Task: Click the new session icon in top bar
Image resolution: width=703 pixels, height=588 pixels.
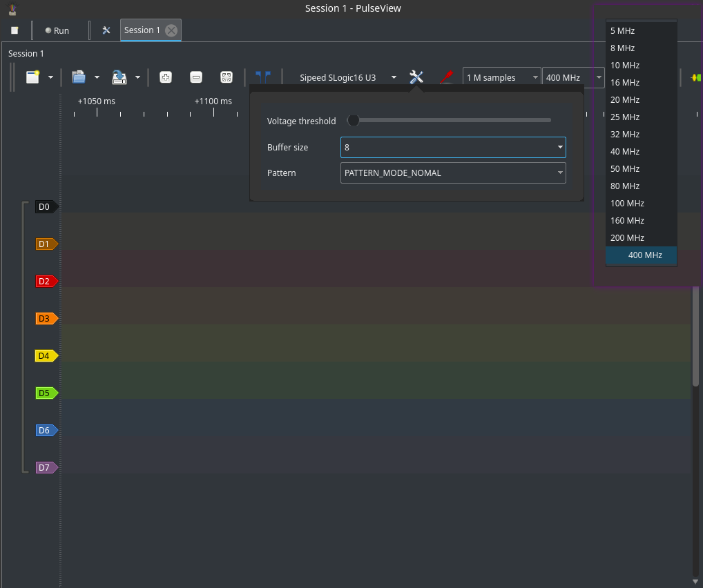Action: pos(15,30)
